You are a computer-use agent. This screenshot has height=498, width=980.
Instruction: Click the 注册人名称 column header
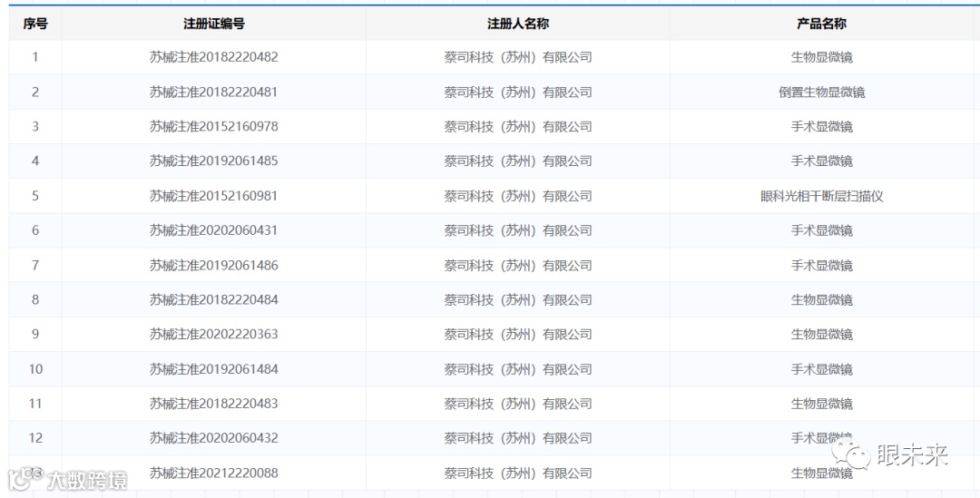click(517, 24)
